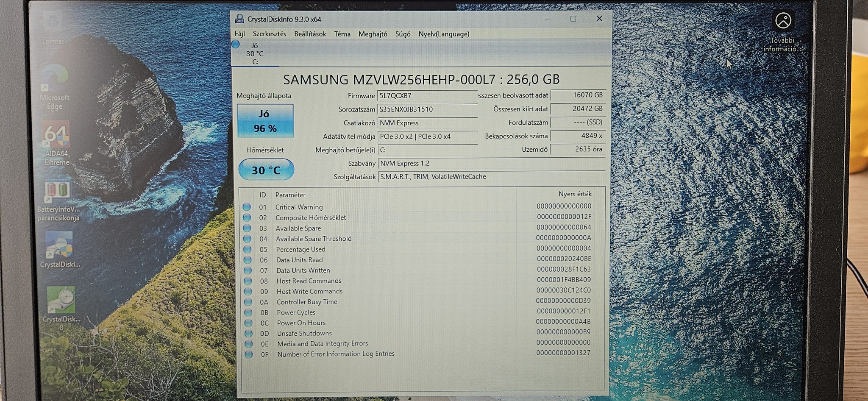This screenshot has width=868, height=401.
Task: Click the status icon for Host Read Commands
Action: click(x=248, y=281)
